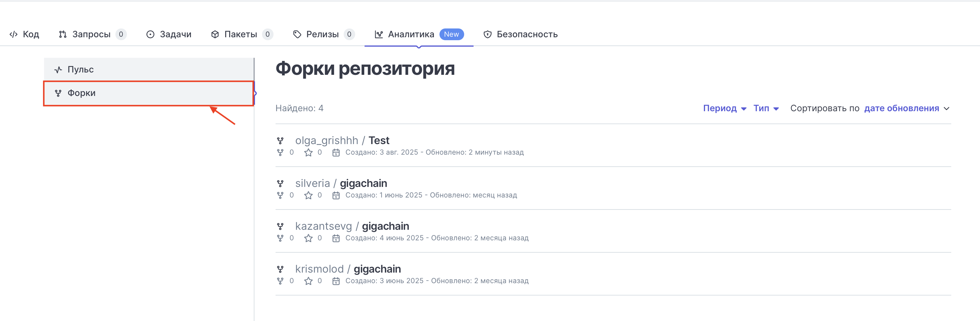
Task: Click the star icon in krismolod row
Action: (308, 281)
